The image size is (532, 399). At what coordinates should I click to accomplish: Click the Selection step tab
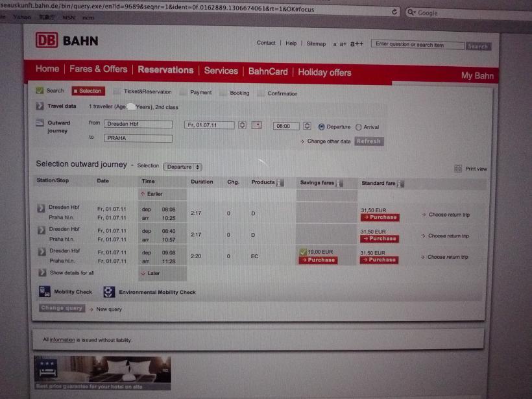tap(88, 91)
